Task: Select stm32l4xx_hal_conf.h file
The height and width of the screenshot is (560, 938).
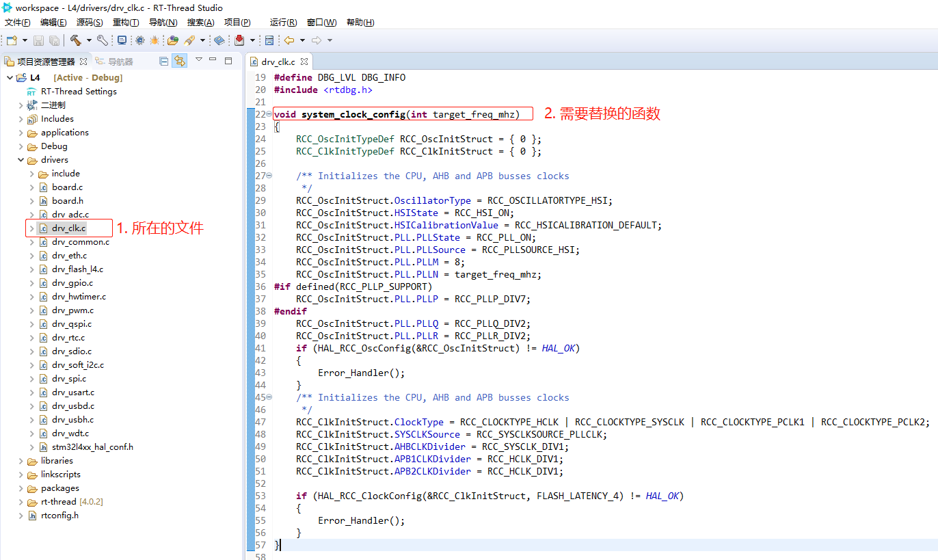Action: coord(92,447)
